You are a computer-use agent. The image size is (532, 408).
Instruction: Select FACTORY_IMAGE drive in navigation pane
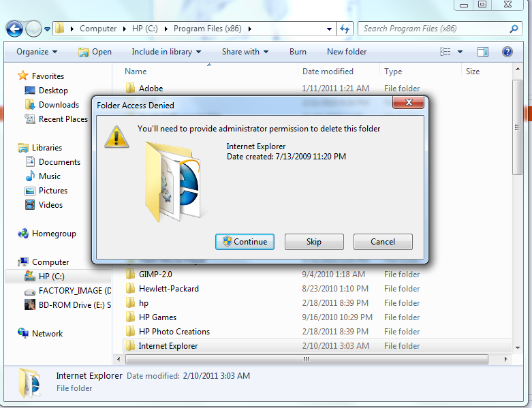coord(67,291)
